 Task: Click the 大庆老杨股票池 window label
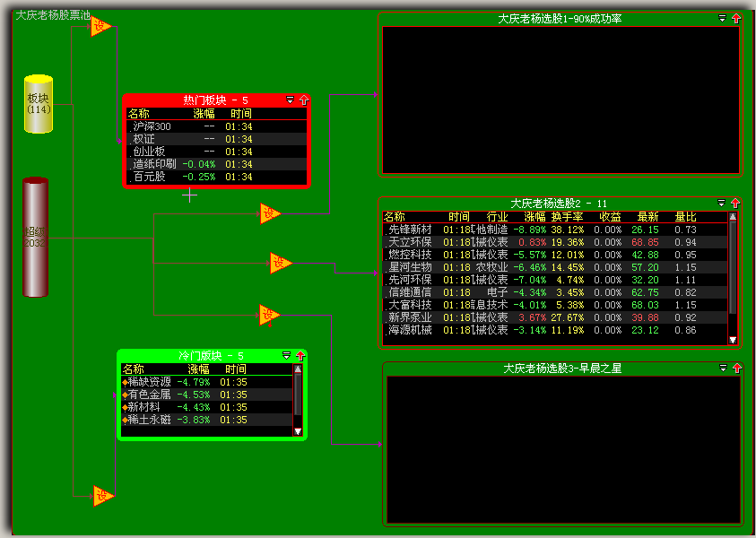pyautogui.click(x=53, y=15)
